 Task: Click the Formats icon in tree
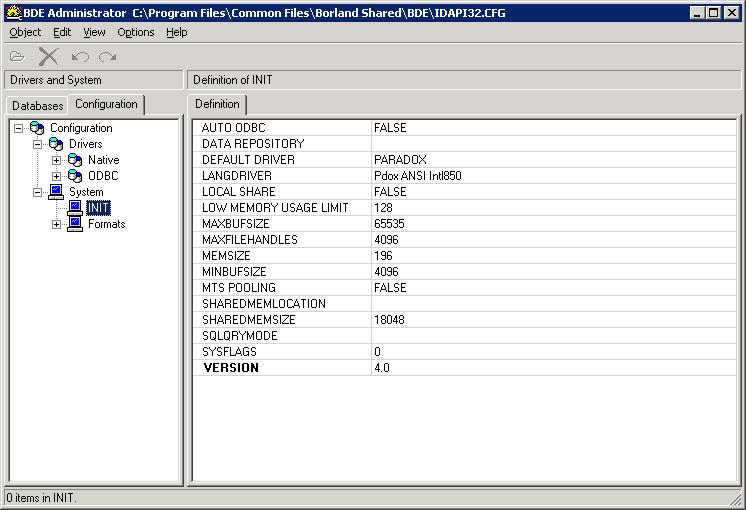point(75,224)
